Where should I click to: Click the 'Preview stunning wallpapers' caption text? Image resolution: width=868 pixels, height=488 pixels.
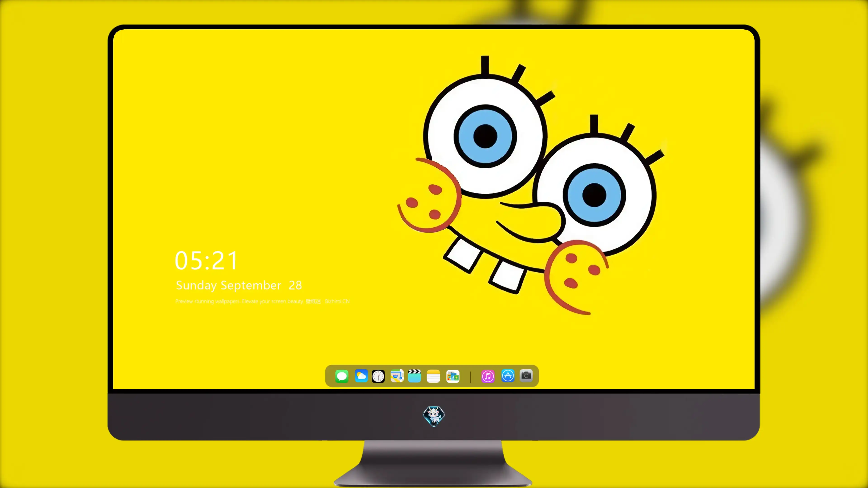click(x=262, y=301)
